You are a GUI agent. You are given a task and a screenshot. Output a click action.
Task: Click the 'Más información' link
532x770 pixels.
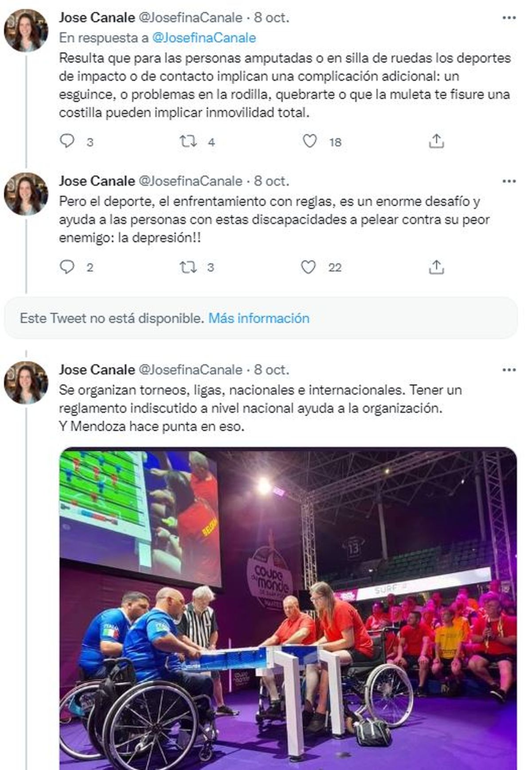tap(259, 318)
